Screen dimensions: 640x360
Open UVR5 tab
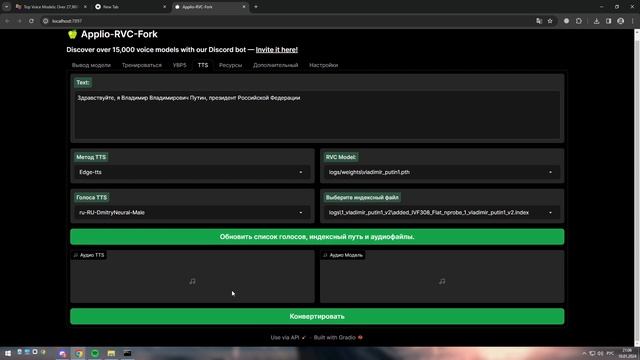[x=180, y=65]
